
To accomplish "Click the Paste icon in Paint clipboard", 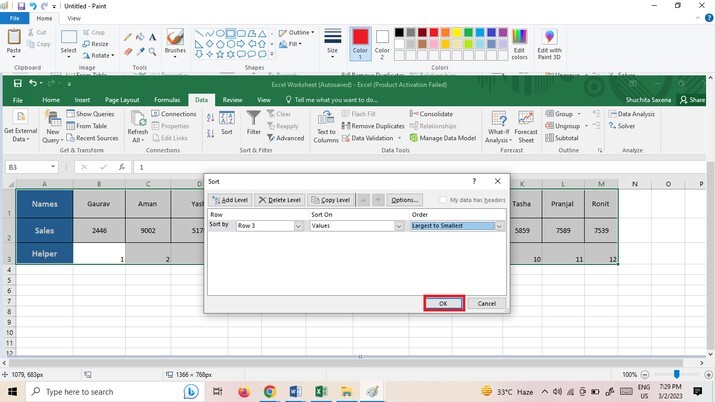I will click(x=14, y=36).
